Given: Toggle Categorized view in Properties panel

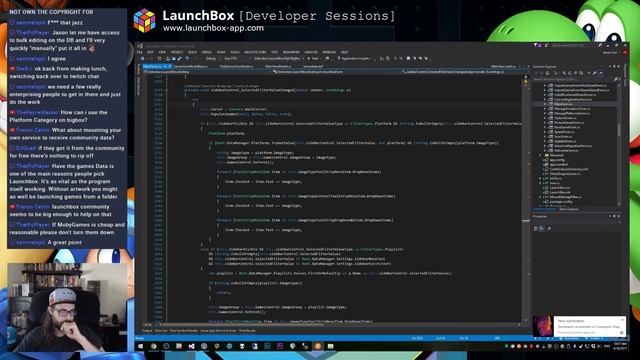Looking at the screenshot, I should [536, 229].
